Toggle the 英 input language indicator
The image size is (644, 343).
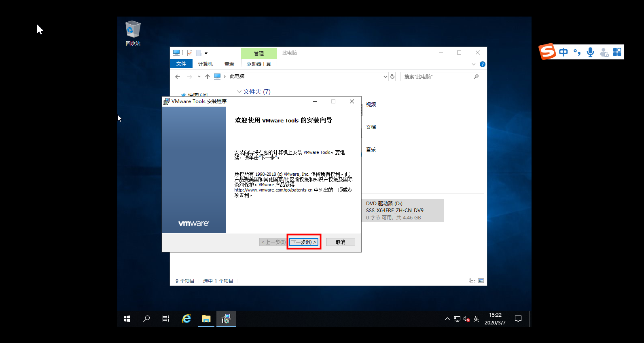click(476, 319)
